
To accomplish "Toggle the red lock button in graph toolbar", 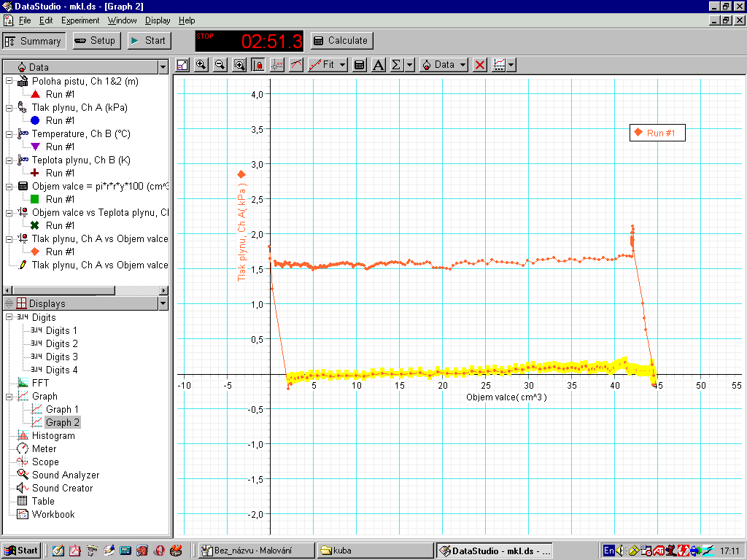I will pyautogui.click(x=258, y=65).
